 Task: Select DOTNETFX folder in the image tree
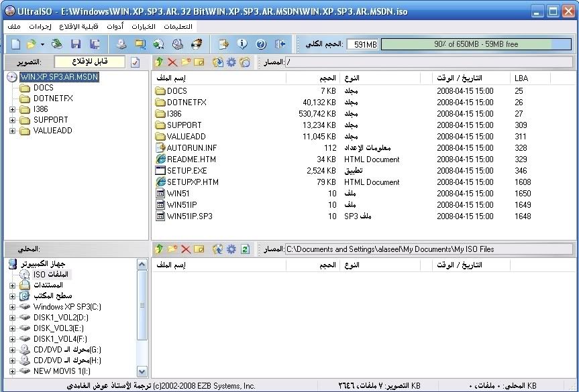[53, 99]
